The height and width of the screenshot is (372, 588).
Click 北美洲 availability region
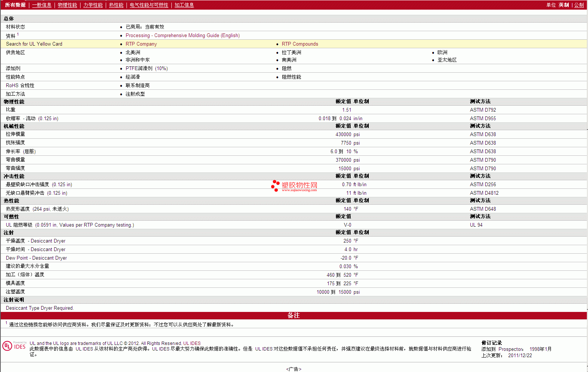pos(133,53)
